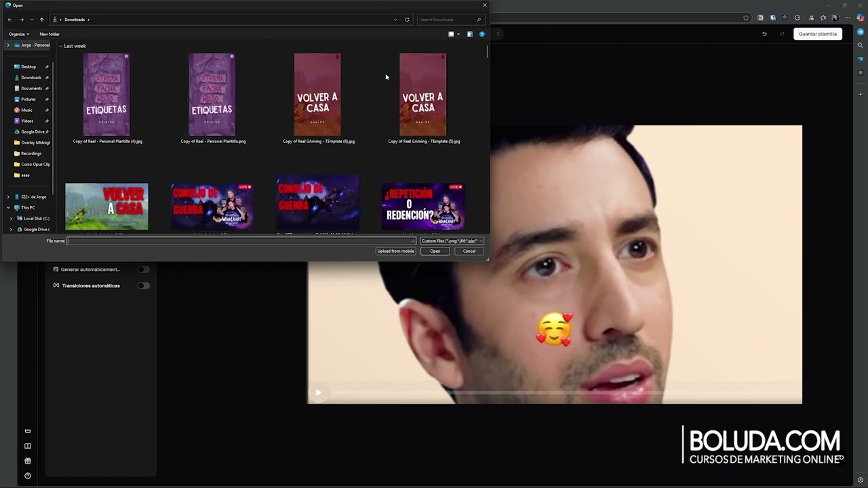Open recent locations dropdown in dialog

coord(31,20)
